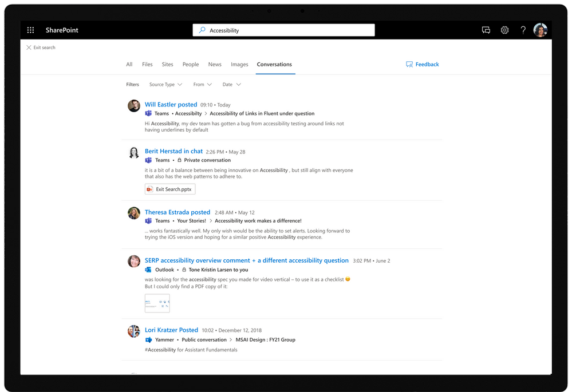Click the SharePoint title in header

[62, 30]
